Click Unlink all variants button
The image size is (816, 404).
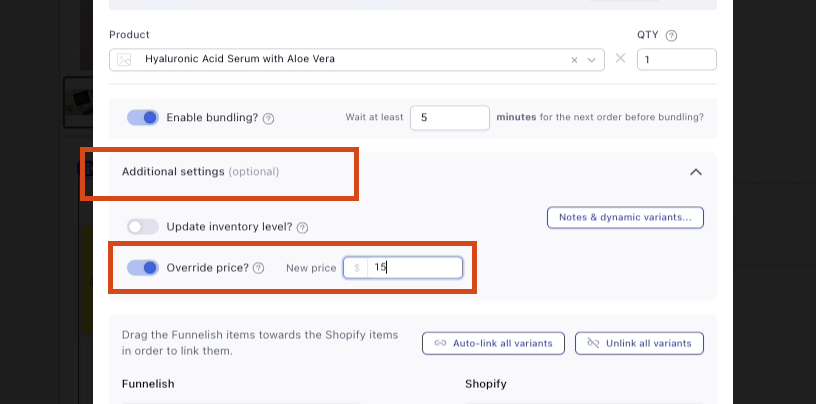[x=639, y=343]
